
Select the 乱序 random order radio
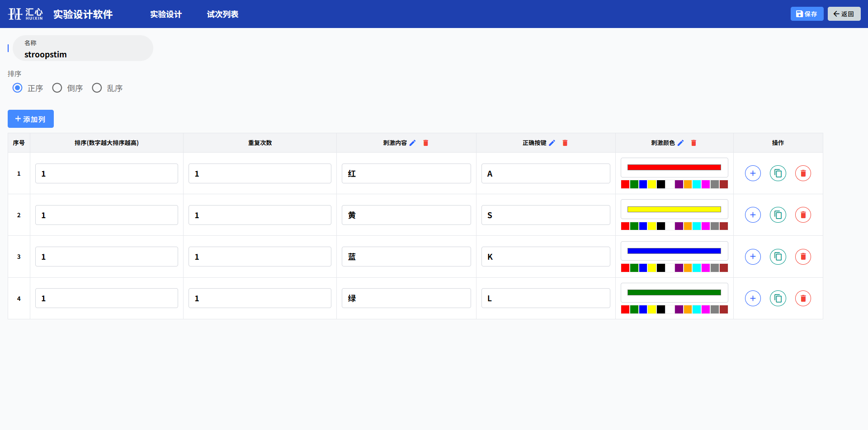pos(97,88)
